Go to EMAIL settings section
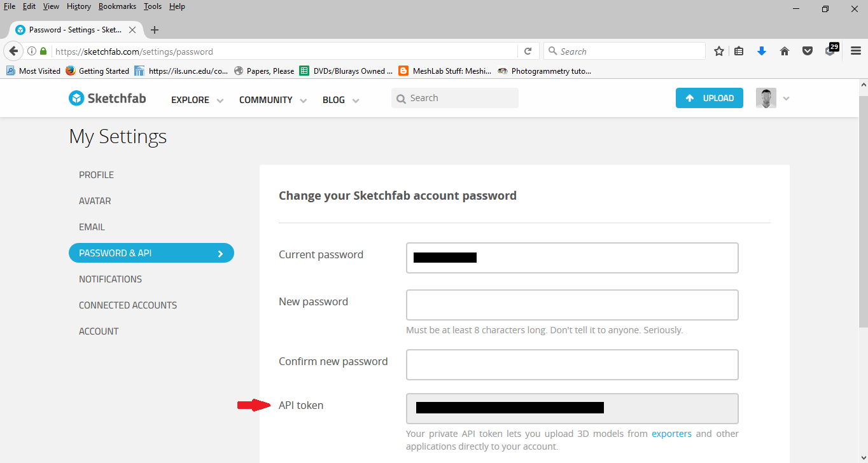868x463 pixels. point(92,227)
